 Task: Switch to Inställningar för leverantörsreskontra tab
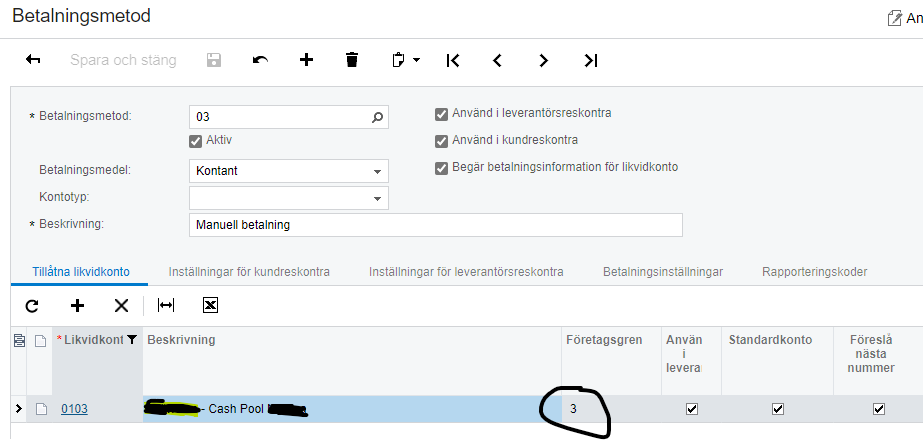(466, 272)
